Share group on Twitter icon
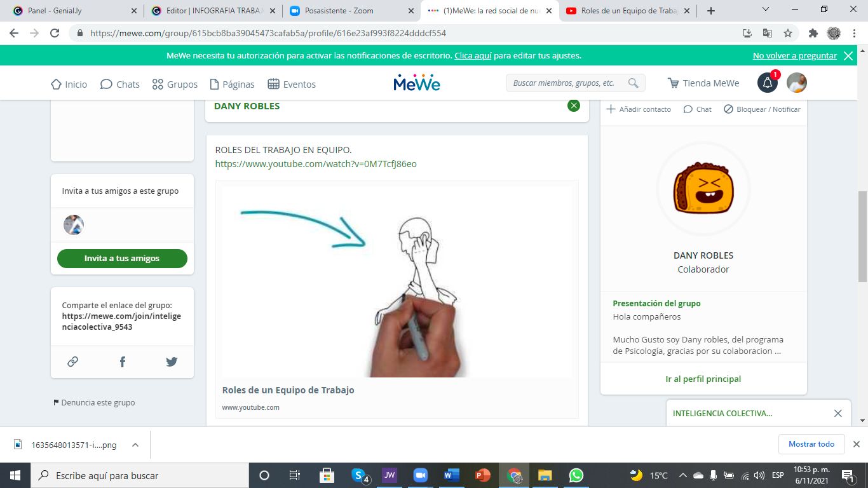The height and width of the screenshot is (488, 868). 172,362
